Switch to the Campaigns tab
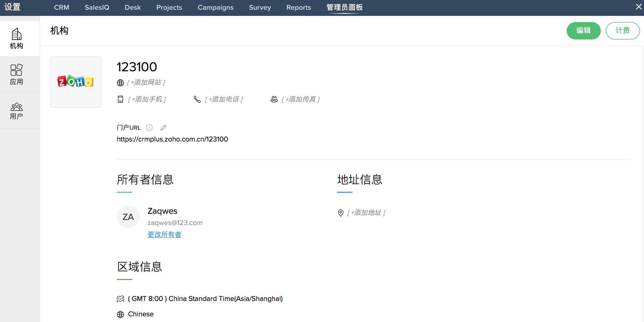The image size is (644, 322). pos(215,7)
